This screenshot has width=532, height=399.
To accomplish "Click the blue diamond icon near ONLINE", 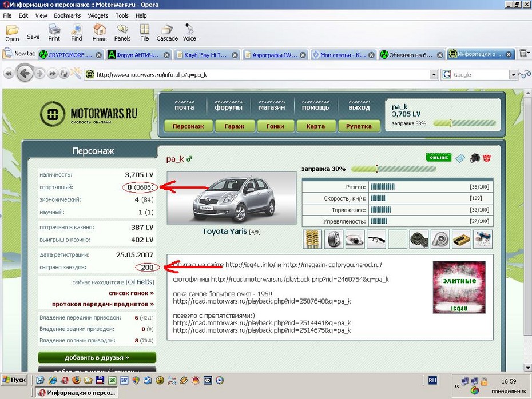I will point(460,158).
